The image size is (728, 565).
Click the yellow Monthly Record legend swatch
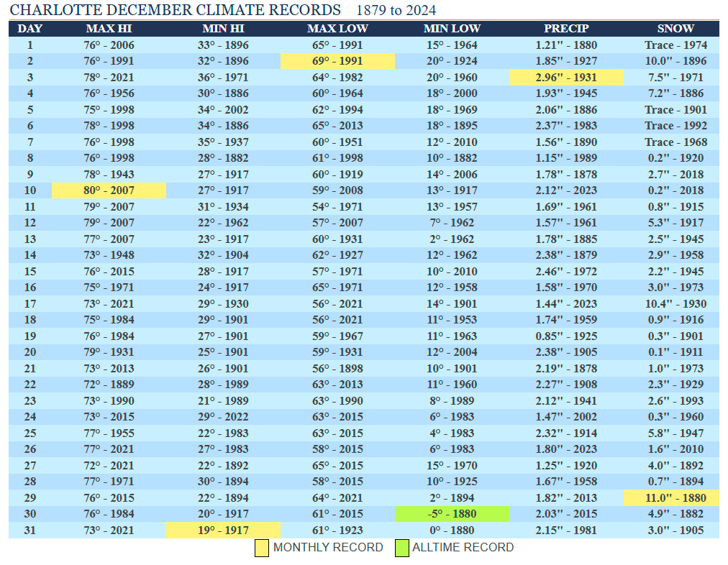pyautogui.click(x=262, y=548)
